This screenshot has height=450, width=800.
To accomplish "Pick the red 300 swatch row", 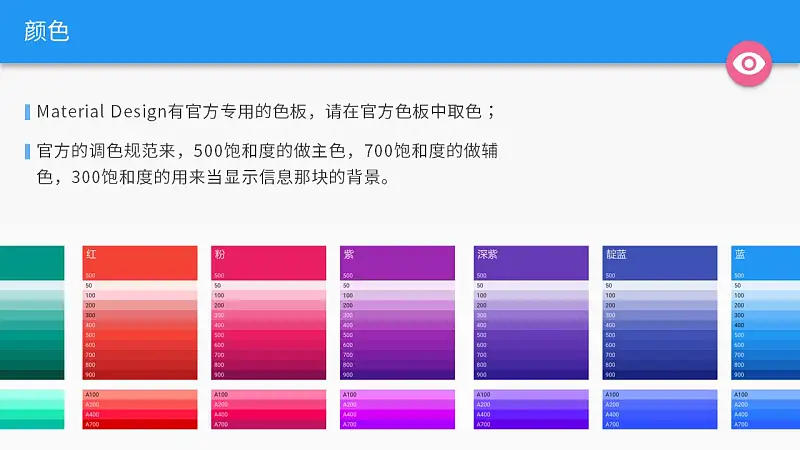I will pos(140,315).
